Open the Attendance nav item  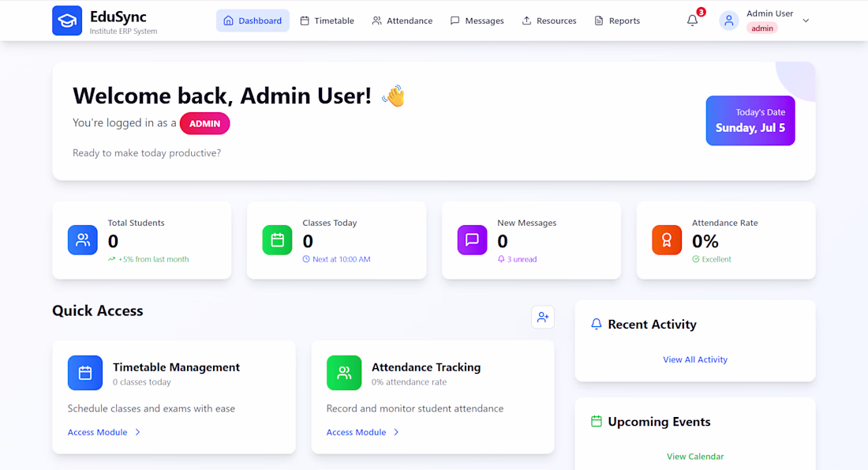(402, 21)
